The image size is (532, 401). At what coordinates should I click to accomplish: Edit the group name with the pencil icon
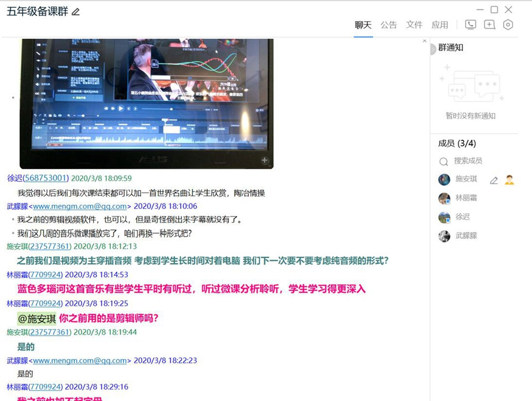(76, 12)
